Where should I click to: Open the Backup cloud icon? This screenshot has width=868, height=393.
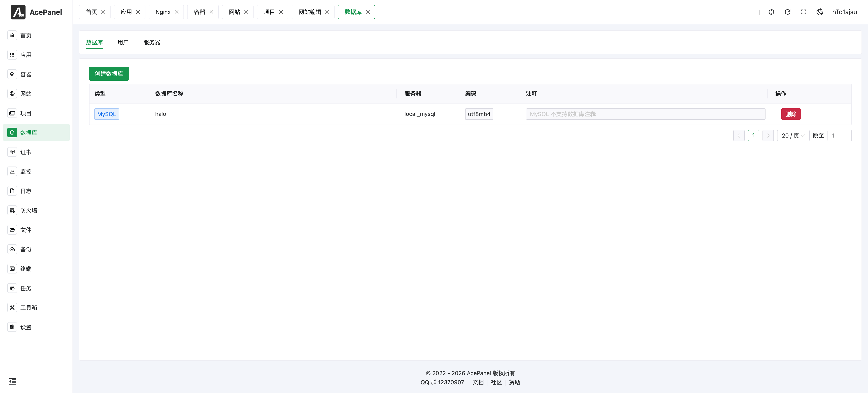[12, 249]
